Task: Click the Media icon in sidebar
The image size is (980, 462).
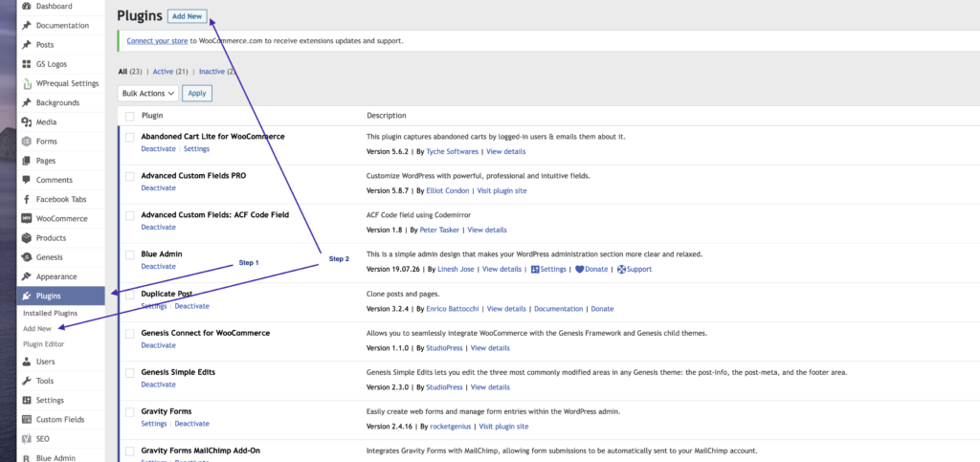Action: [26, 122]
